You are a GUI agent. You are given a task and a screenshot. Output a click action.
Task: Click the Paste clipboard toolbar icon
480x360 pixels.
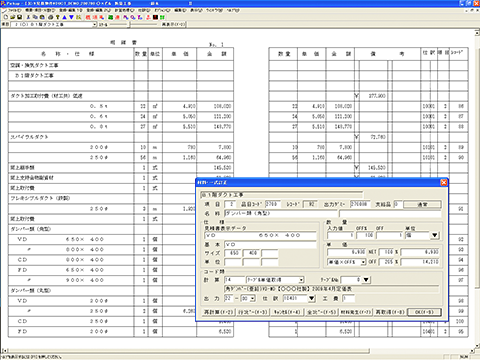(x=42, y=17)
